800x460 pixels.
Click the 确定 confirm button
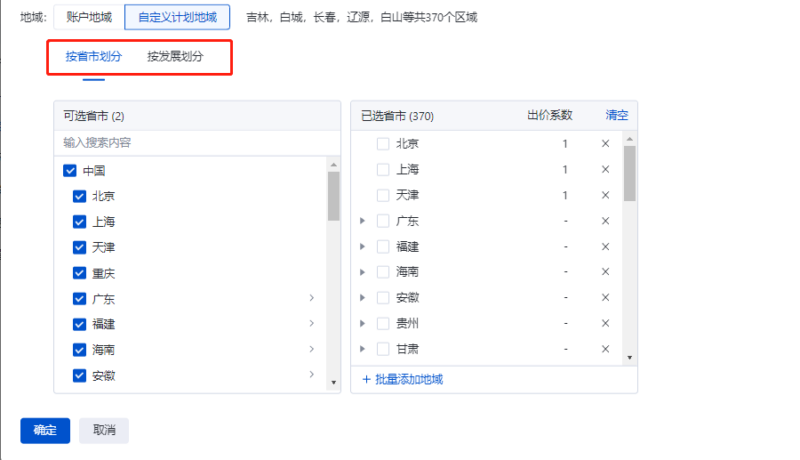tap(45, 430)
